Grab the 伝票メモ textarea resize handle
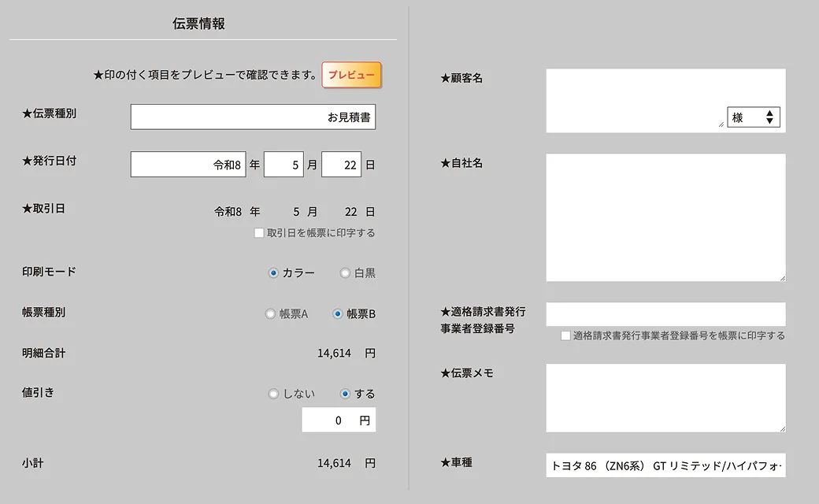 pos(782,428)
